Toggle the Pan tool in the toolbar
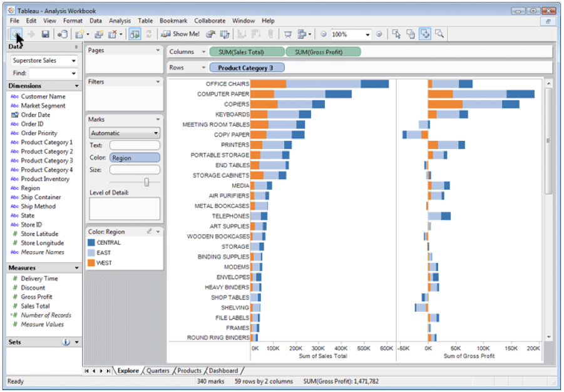The image size is (564, 392). click(x=411, y=34)
